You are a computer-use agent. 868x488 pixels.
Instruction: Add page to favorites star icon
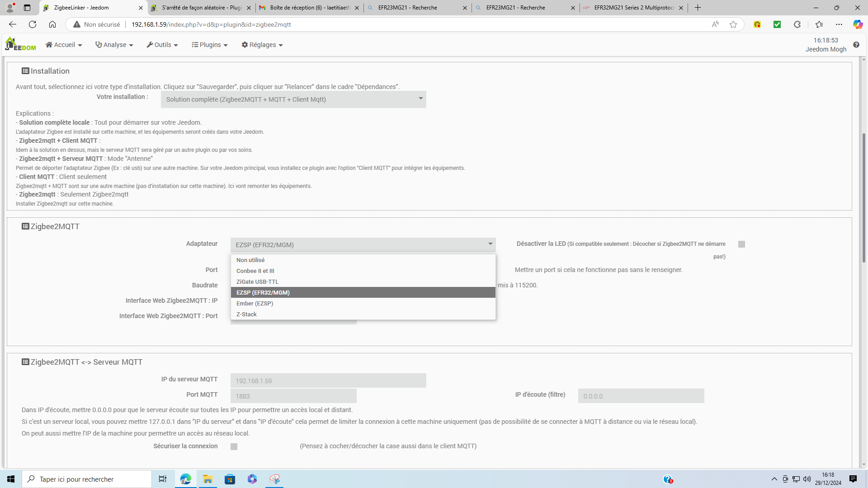[x=733, y=24]
